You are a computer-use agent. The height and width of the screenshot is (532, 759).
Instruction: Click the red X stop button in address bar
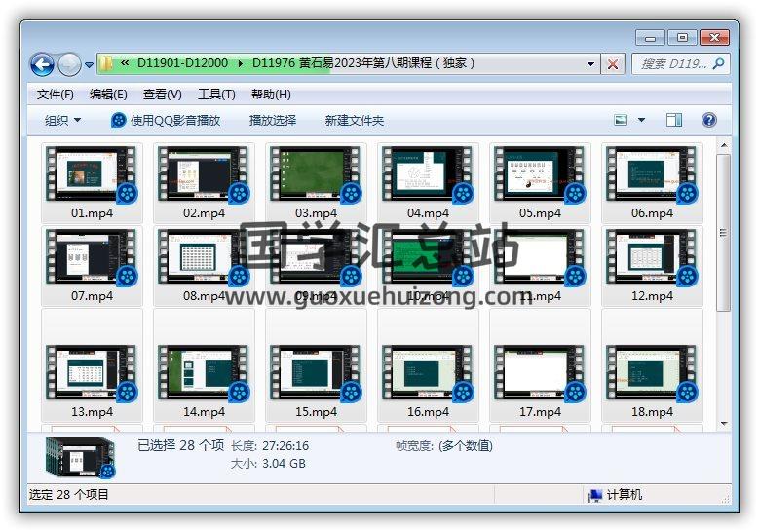click(x=613, y=64)
